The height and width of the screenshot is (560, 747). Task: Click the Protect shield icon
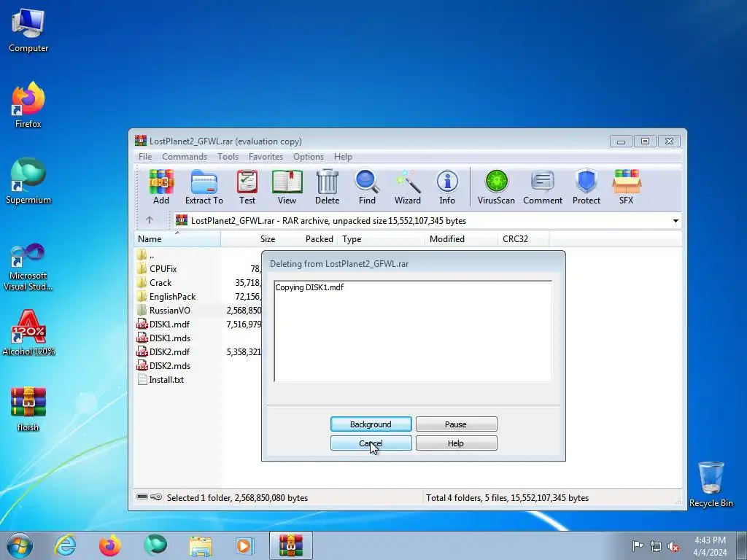pyautogui.click(x=587, y=187)
